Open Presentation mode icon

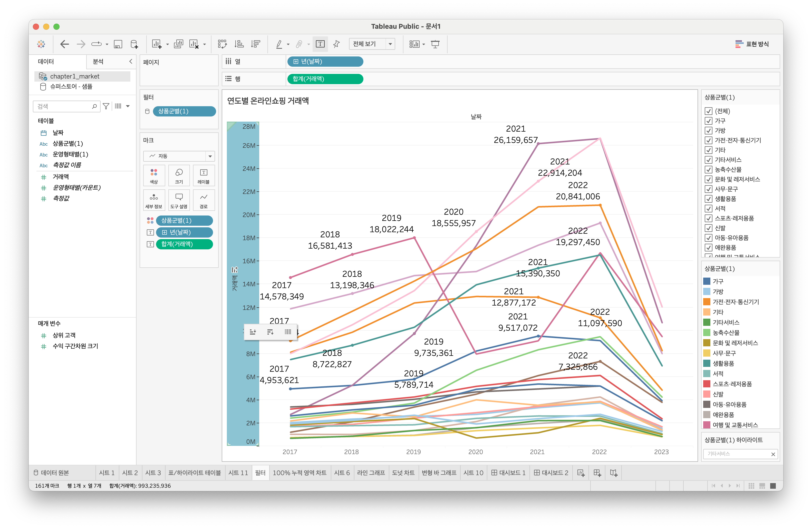pos(435,44)
